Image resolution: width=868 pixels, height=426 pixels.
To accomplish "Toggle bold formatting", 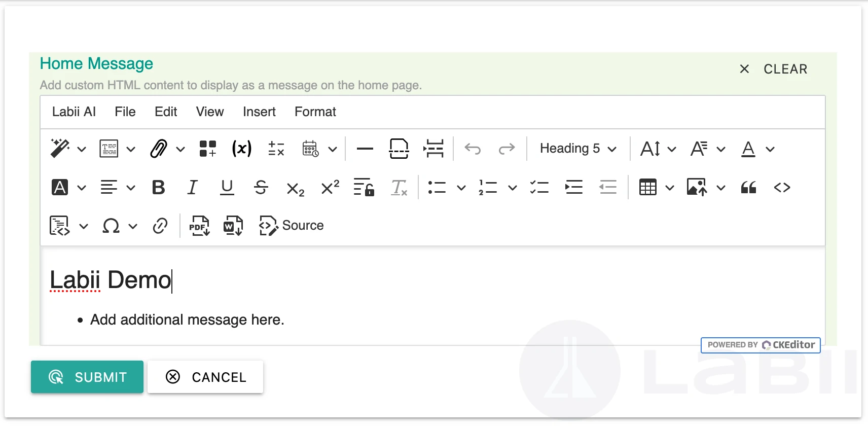I will coord(158,188).
